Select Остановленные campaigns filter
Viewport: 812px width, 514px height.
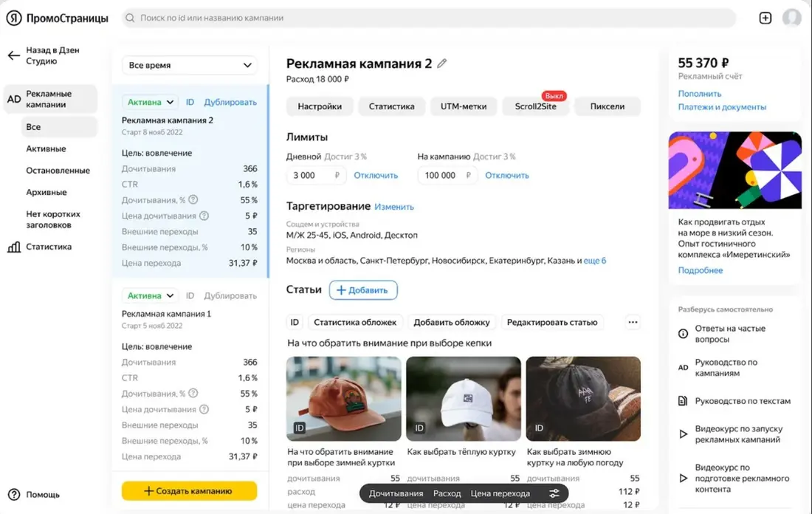[x=58, y=171]
